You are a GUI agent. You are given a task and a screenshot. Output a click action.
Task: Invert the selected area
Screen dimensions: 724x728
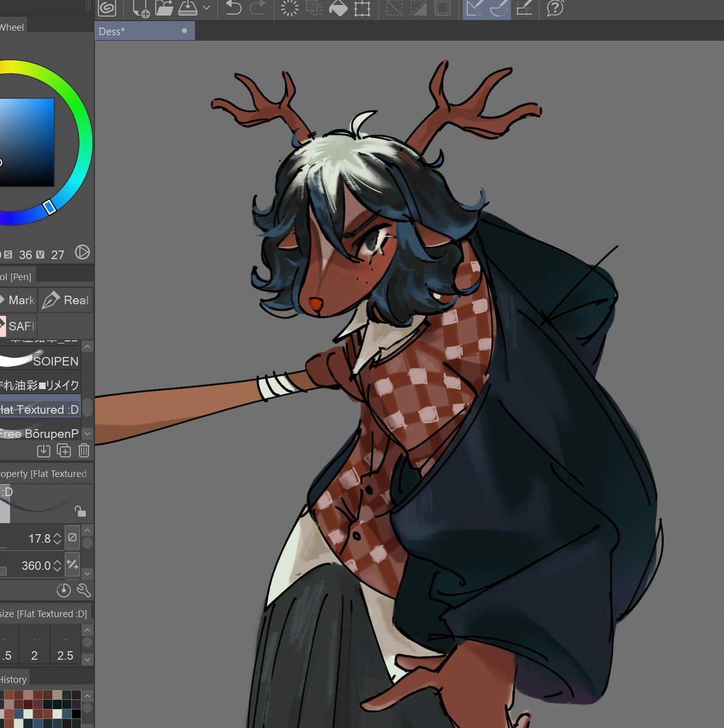click(419, 8)
